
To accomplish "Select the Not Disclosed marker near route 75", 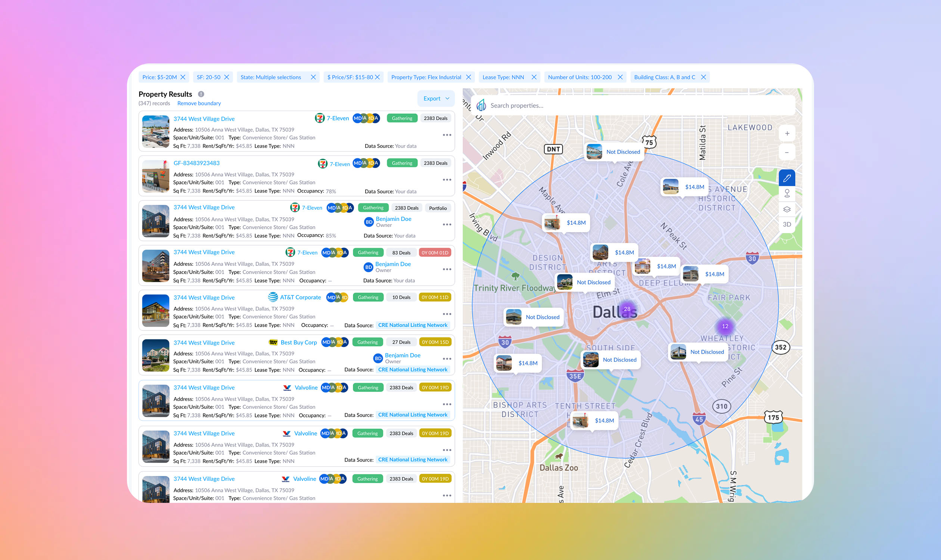I will (x=614, y=152).
